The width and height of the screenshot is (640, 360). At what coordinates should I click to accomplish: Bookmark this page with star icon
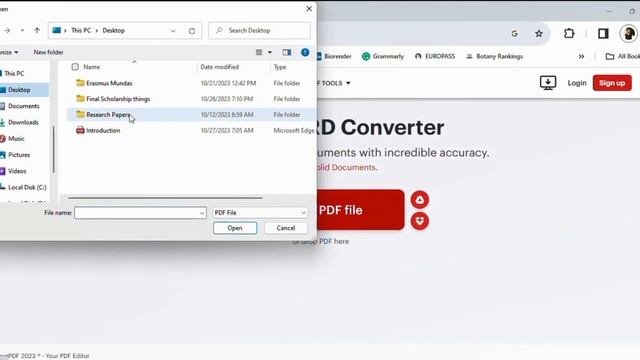[x=539, y=33]
